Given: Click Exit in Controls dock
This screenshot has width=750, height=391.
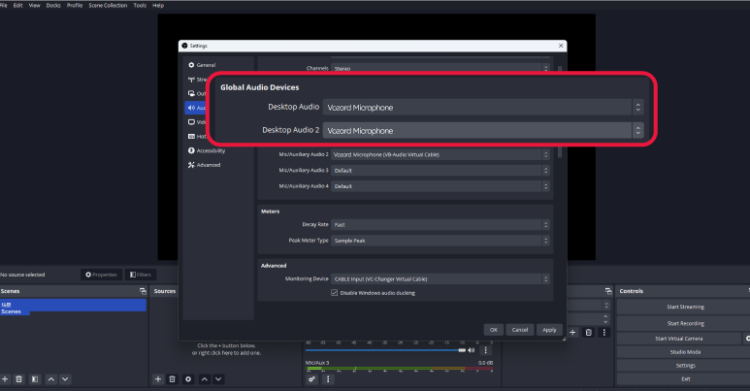Looking at the screenshot, I should 685,379.
